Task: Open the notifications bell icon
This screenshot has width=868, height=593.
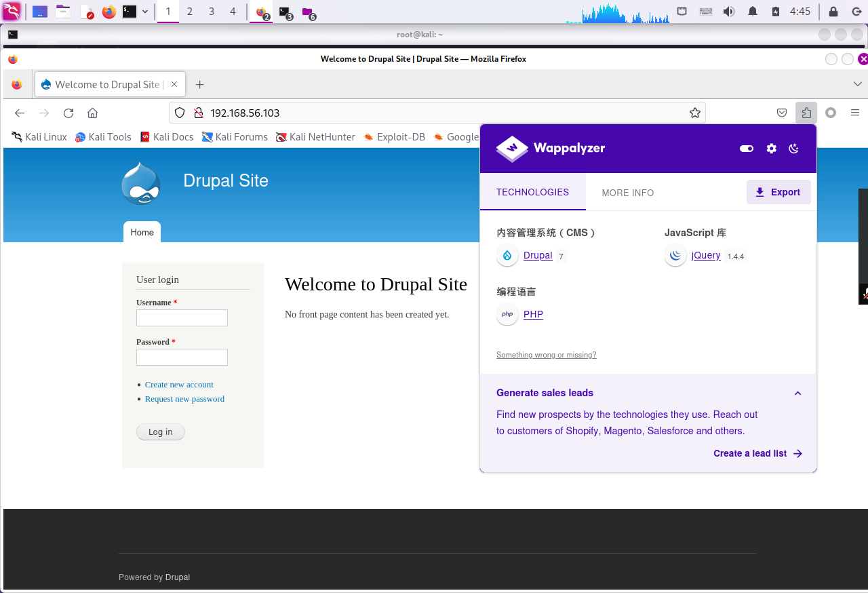Action: 752,12
